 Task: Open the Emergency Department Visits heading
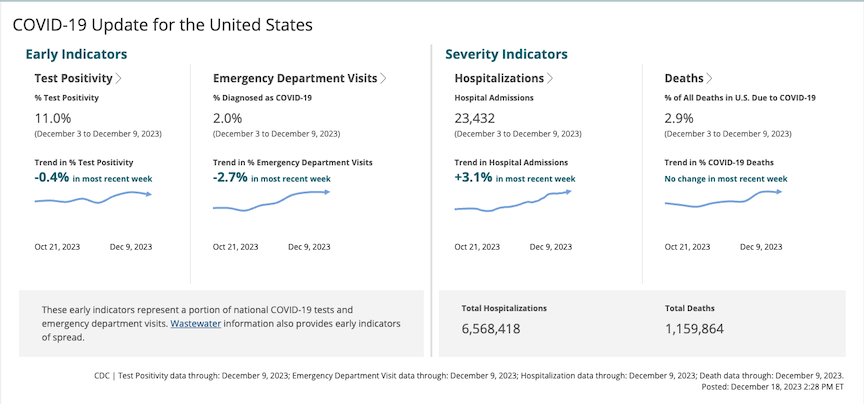pyautogui.click(x=294, y=78)
